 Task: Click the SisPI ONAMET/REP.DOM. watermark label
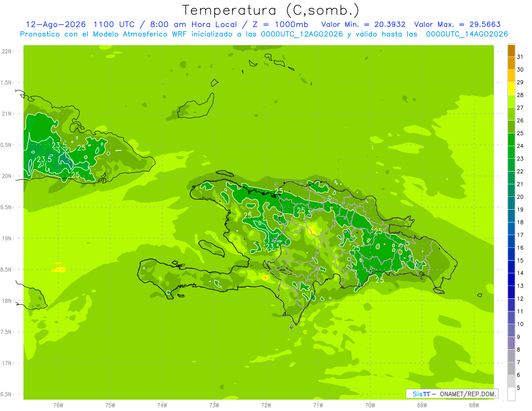click(x=452, y=394)
